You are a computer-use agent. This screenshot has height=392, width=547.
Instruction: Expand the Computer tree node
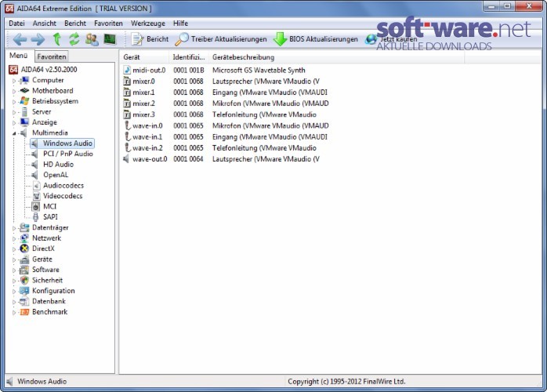(x=14, y=81)
